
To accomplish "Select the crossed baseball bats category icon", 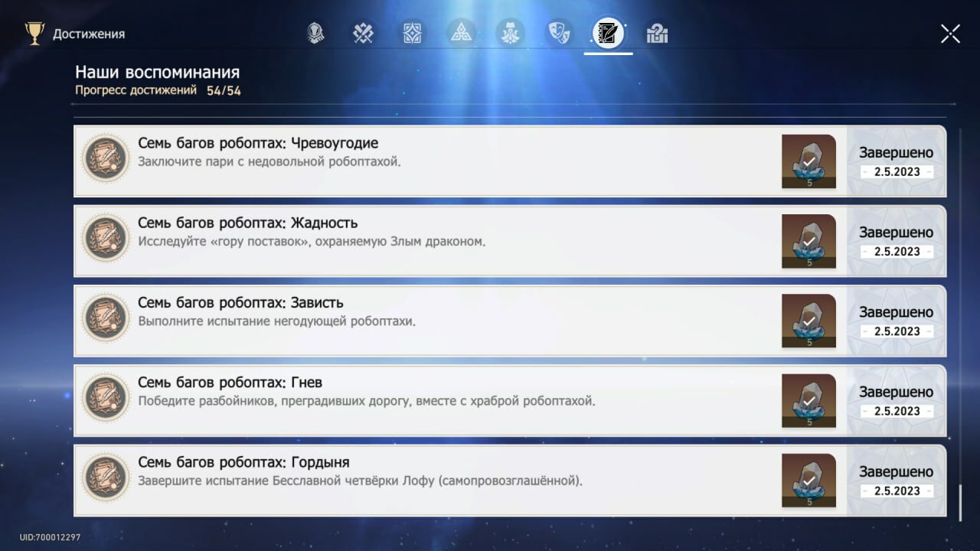I will [x=363, y=34].
